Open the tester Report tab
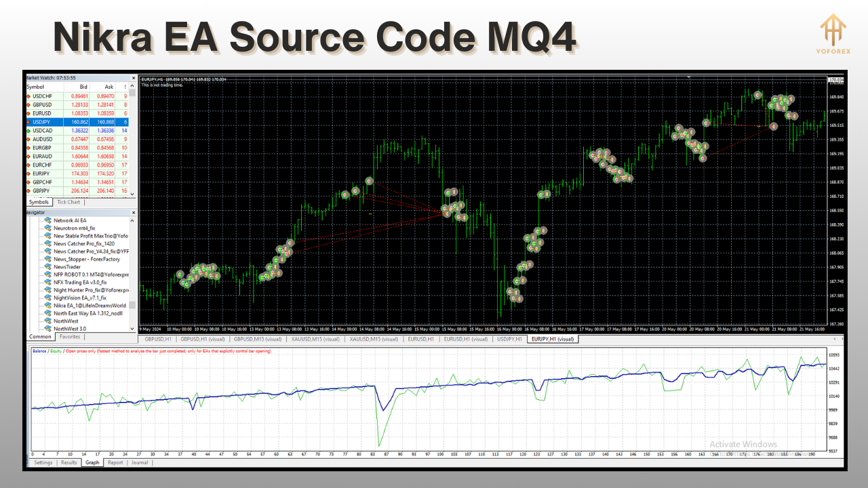 point(115,463)
